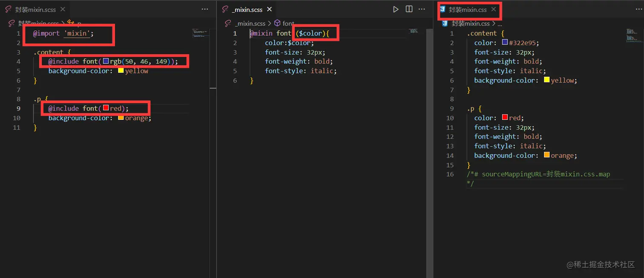This screenshot has width=644, height=278.
Task: Close the _mixin.scss tab
Action: 270,9
